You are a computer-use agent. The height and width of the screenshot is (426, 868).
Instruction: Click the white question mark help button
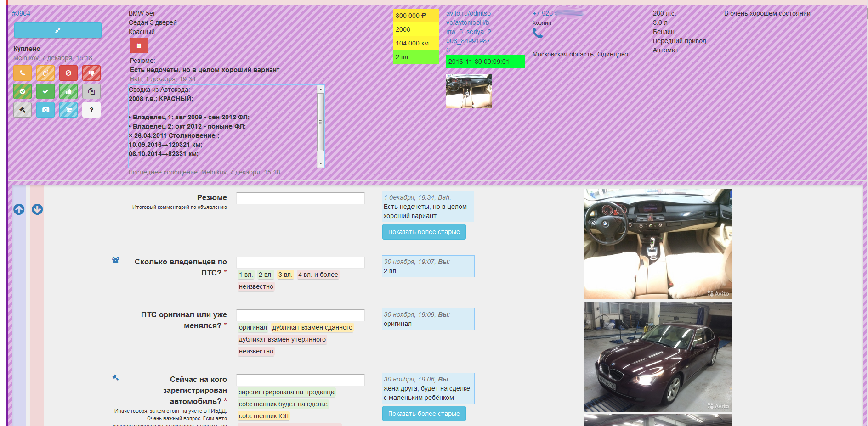point(91,110)
